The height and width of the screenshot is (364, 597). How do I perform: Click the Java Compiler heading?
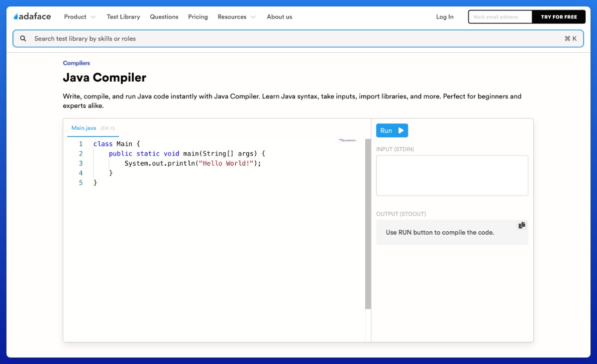click(x=104, y=78)
